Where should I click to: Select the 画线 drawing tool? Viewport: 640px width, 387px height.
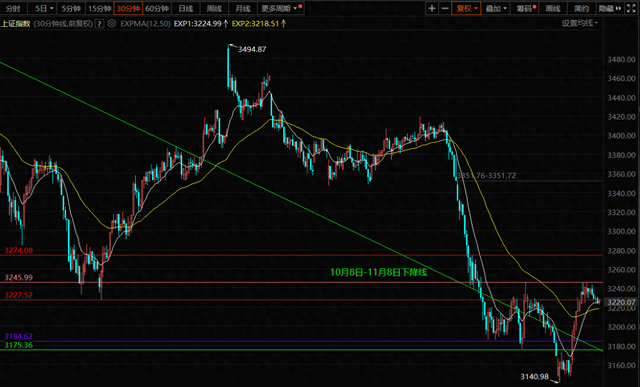[x=553, y=8]
